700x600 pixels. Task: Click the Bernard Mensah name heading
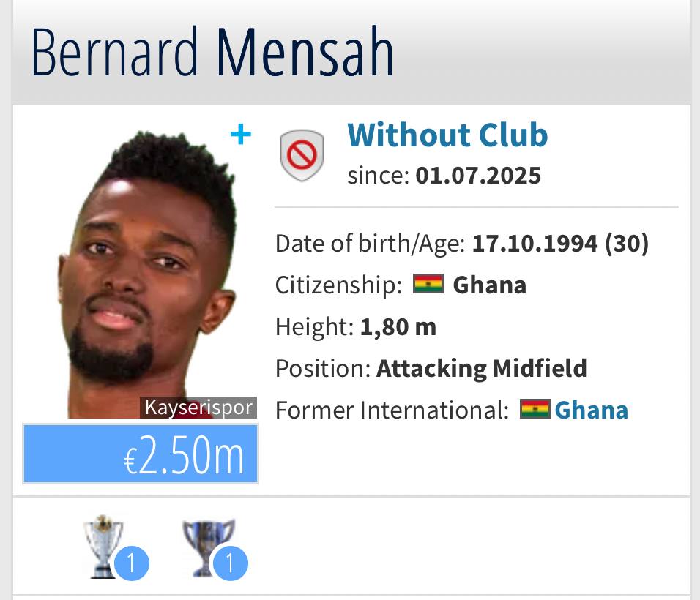click(212, 53)
